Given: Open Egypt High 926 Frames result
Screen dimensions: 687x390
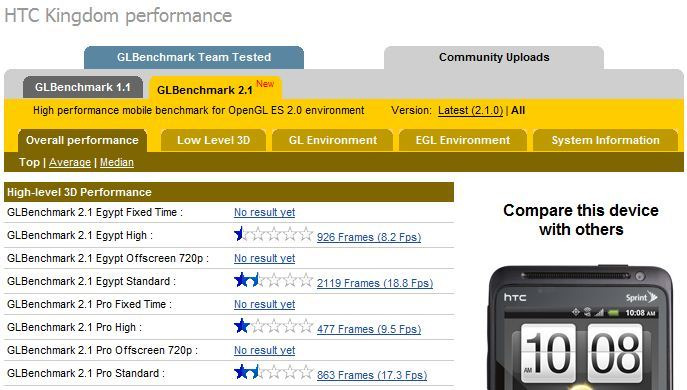Looking at the screenshot, I should (369, 237).
